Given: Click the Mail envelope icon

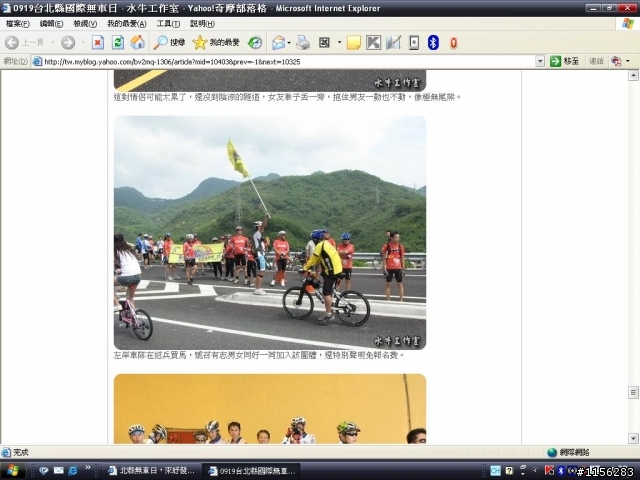Looking at the screenshot, I should [278, 42].
